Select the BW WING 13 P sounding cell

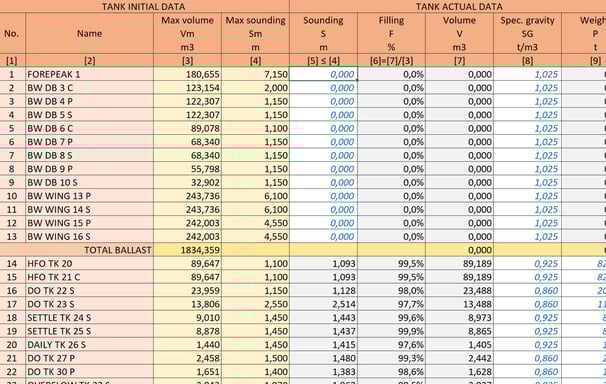pyautogui.click(x=323, y=196)
